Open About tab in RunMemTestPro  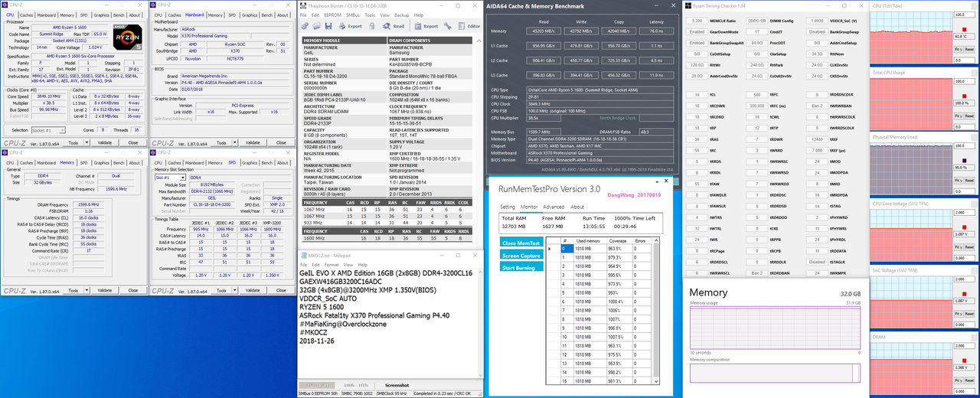point(577,207)
